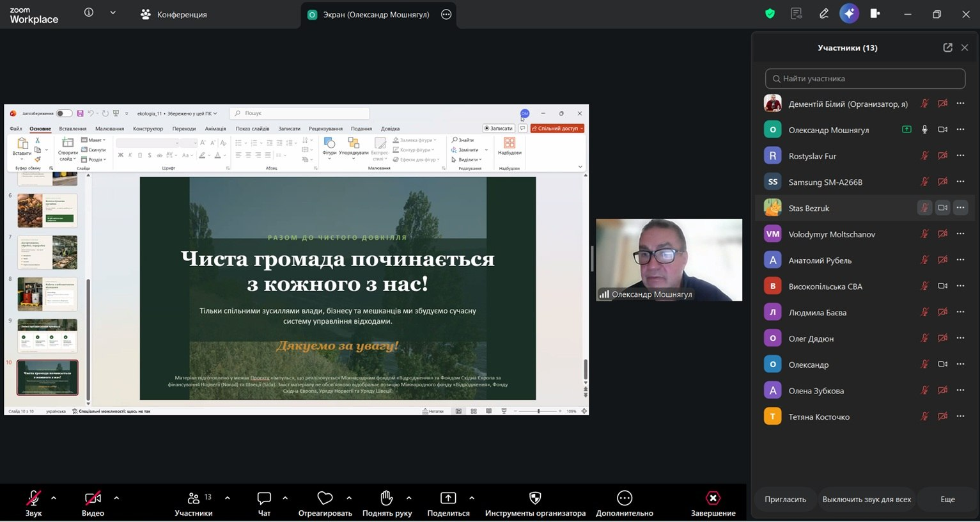Adjust PowerPoint zoom slider

tap(538, 411)
